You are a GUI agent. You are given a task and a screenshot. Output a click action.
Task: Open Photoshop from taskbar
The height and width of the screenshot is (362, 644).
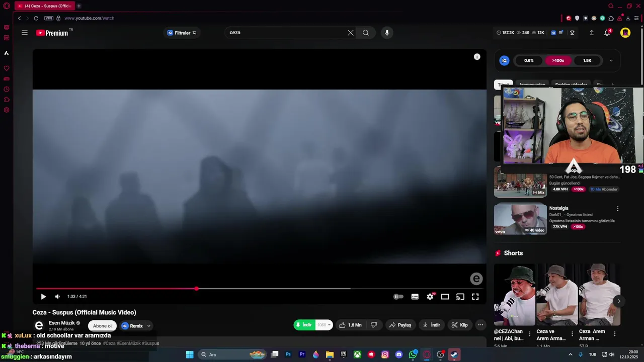click(288, 354)
